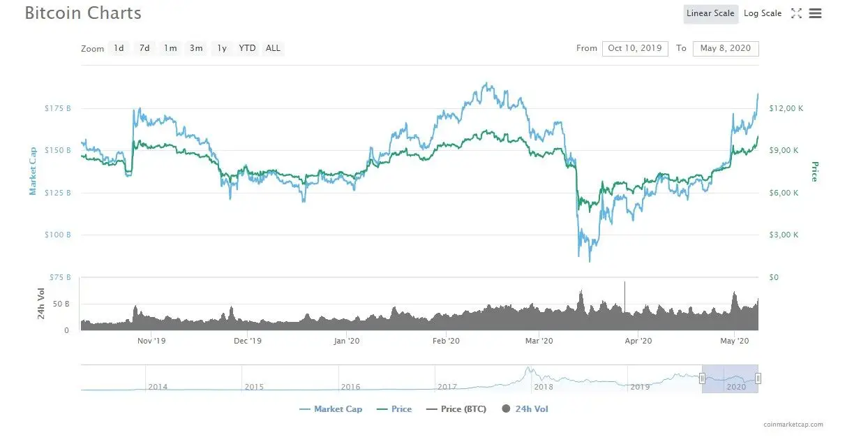Viewport: 868px width, 442px height.
Task: Open the chart hamburger export menu
Action: (814, 13)
